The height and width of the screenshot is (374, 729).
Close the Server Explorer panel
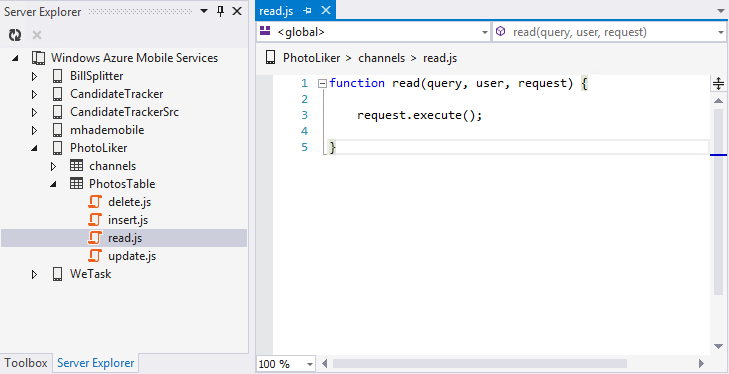pos(237,12)
